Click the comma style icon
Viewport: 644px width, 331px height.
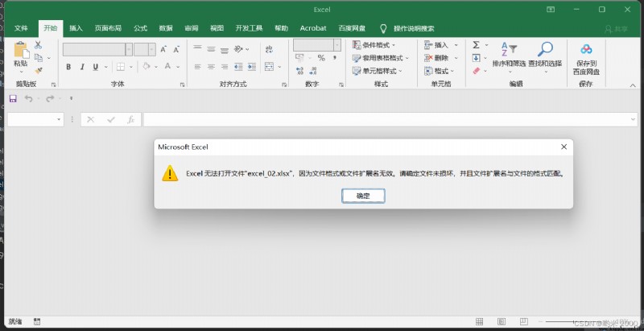tap(335, 58)
